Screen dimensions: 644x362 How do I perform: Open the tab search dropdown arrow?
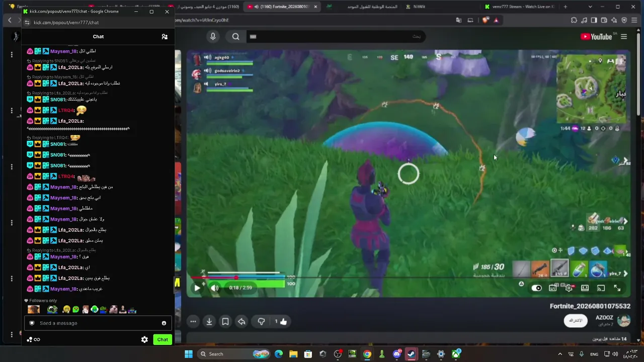[590, 7]
